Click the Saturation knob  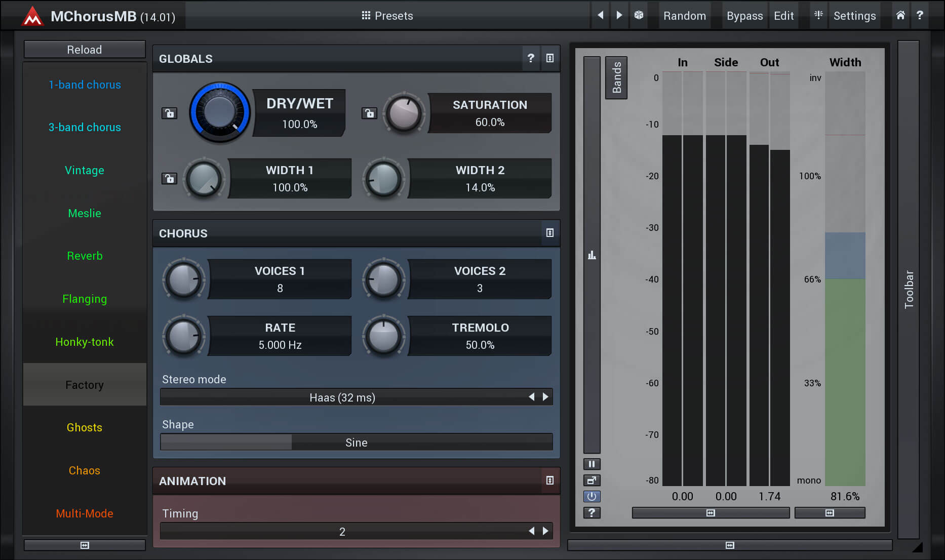coord(404,113)
